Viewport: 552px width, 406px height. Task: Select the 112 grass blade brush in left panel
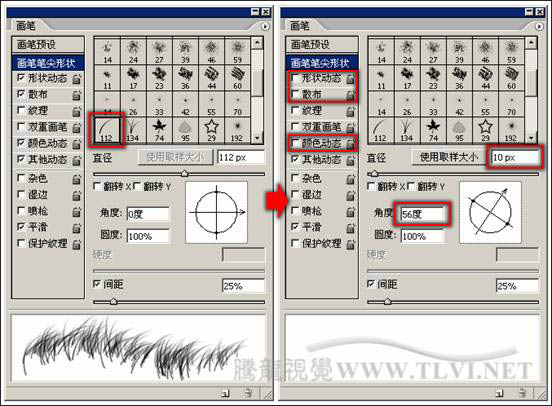107,130
